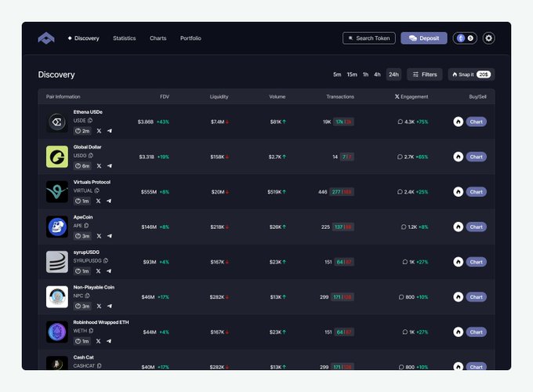Copy the WETH token address icon
Screen dimensions: 533x392
coord(91,331)
